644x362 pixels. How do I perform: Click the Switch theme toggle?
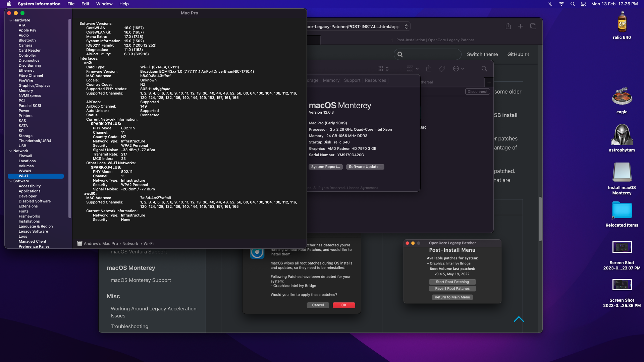[482, 54]
